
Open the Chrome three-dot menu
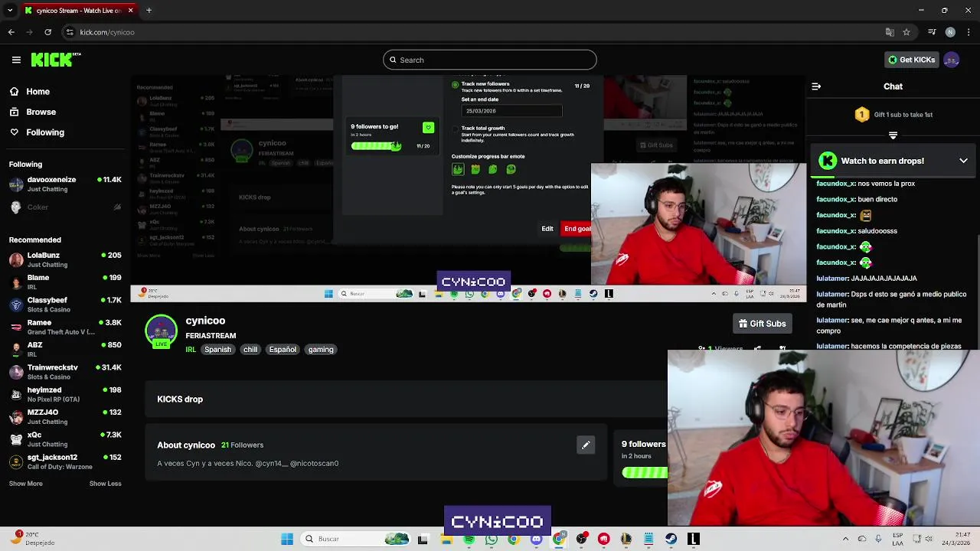969,32
